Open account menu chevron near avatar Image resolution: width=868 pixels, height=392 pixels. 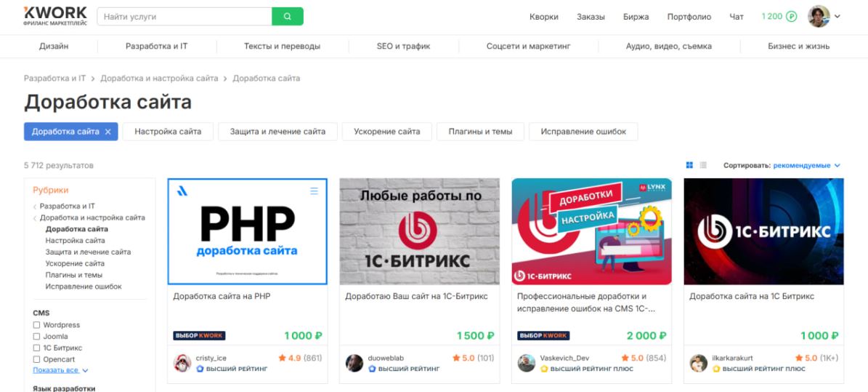[x=837, y=17]
